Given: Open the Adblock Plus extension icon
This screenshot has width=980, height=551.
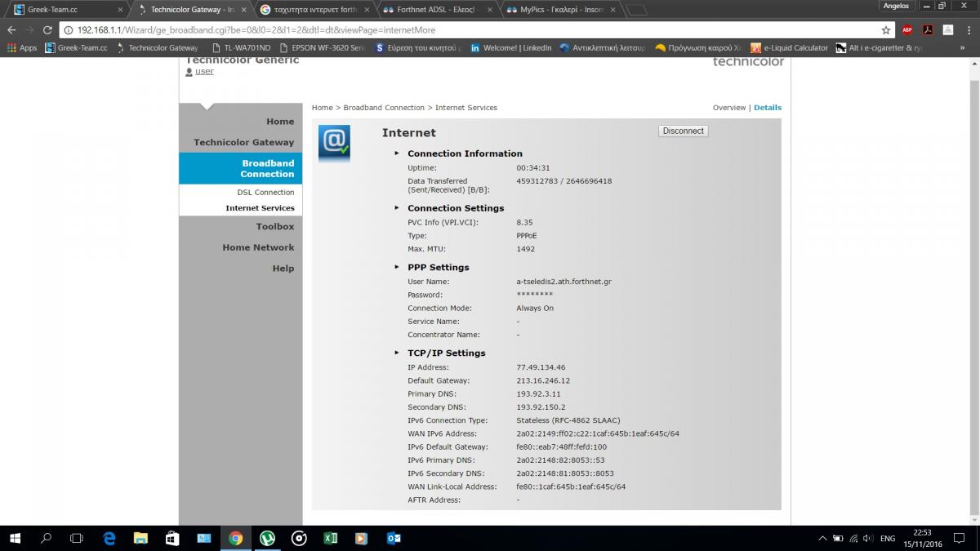Looking at the screenshot, I should 907,29.
